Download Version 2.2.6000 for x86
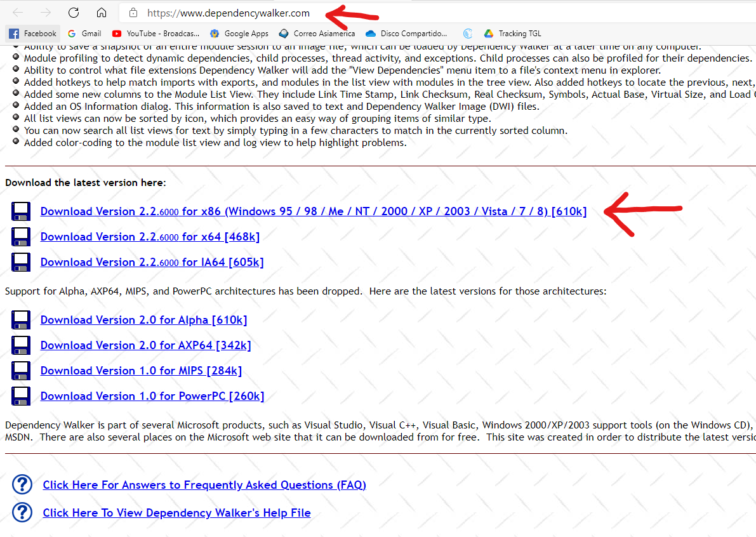 [314, 211]
